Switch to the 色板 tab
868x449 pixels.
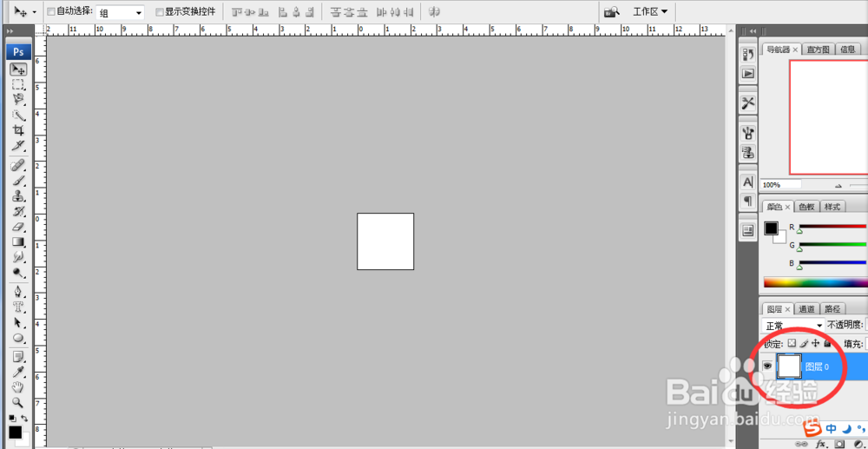point(806,207)
